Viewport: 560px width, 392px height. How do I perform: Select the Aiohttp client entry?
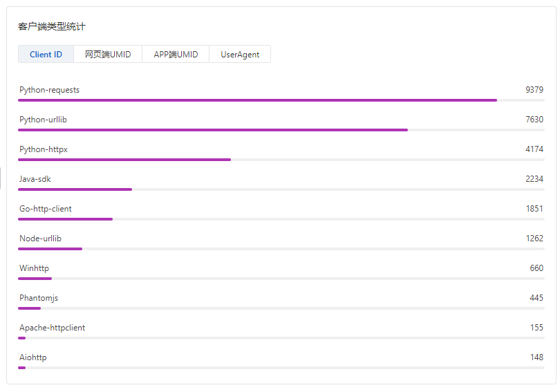click(33, 357)
